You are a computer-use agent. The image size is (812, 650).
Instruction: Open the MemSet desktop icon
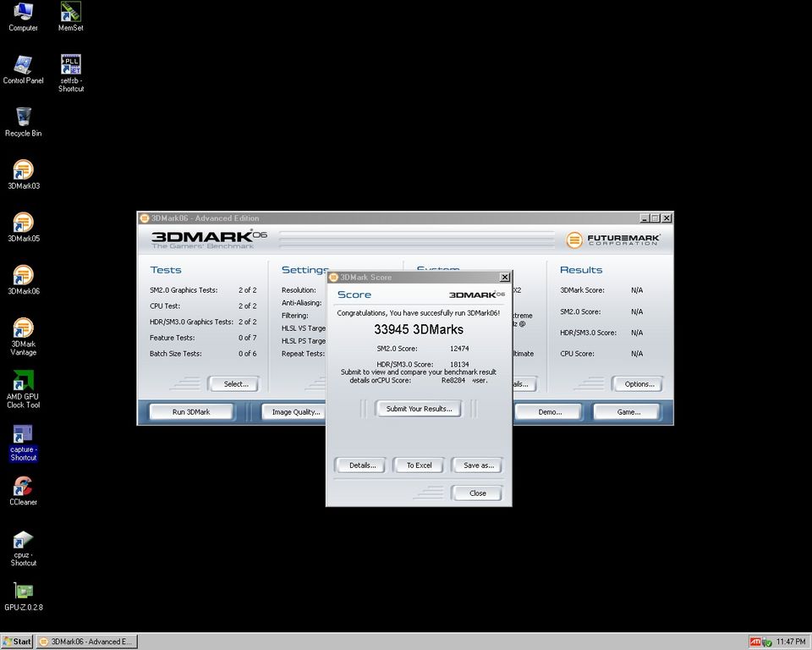[70, 17]
